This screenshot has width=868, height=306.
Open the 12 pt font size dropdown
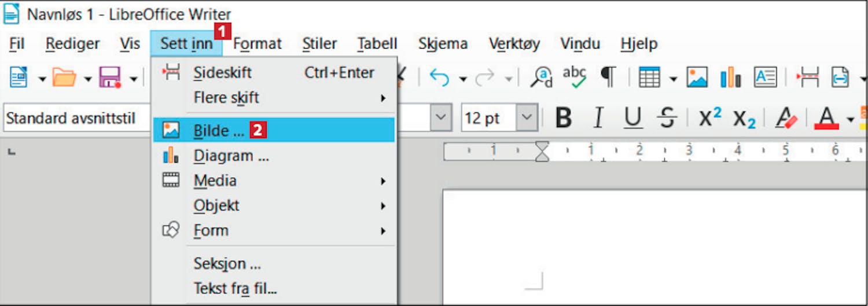[x=527, y=118]
